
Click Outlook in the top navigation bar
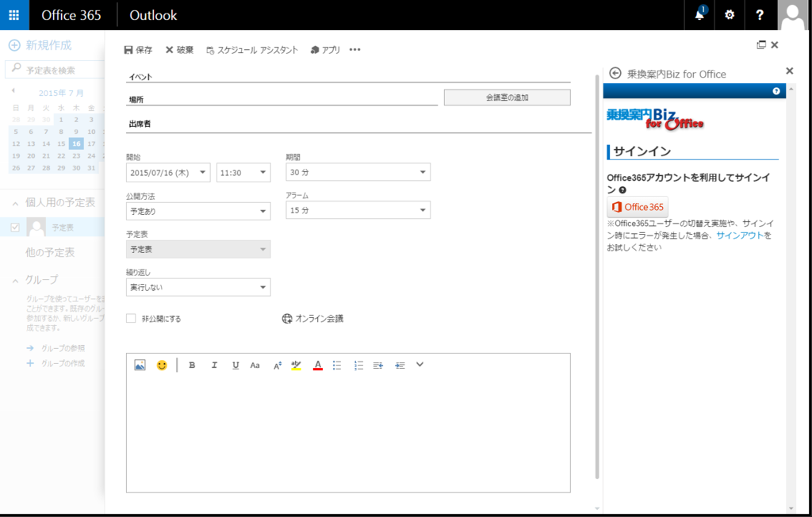tap(153, 14)
